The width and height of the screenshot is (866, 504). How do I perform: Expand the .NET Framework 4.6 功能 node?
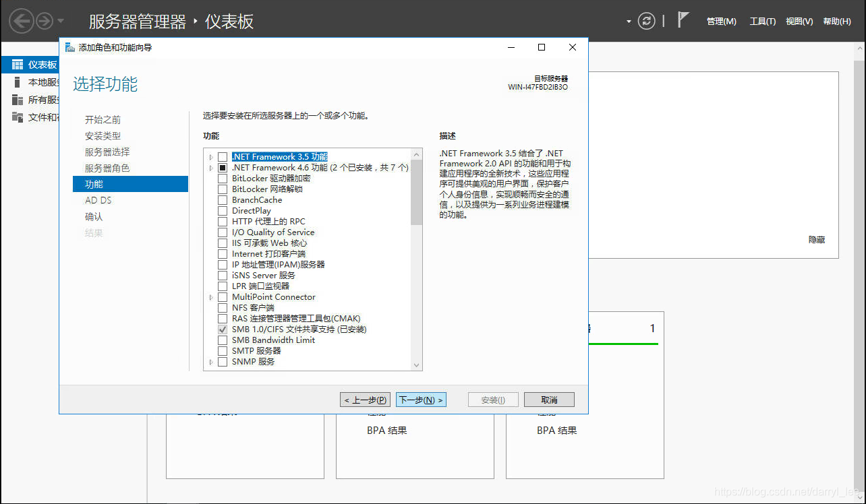click(211, 168)
